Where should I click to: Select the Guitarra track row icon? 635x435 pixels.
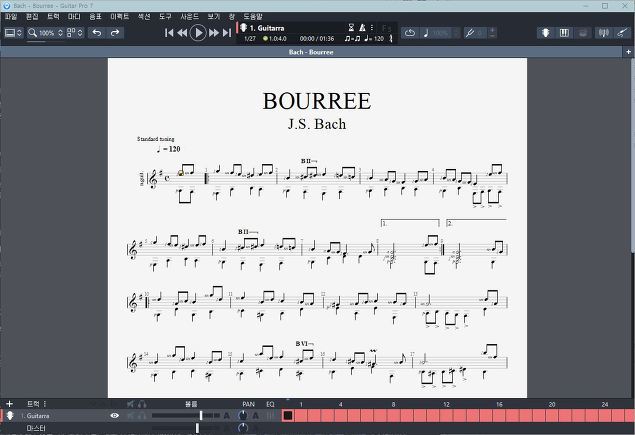point(9,416)
